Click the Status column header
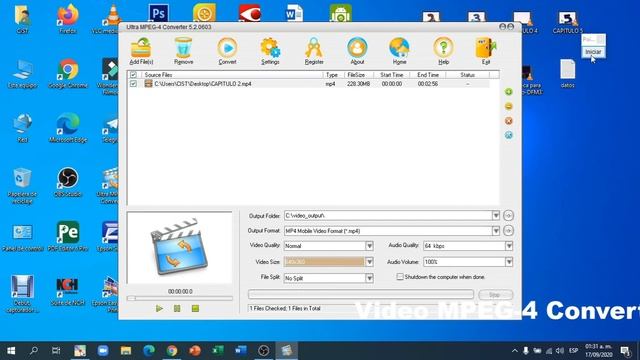Viewport: 640px width, 360px height. 467,75
